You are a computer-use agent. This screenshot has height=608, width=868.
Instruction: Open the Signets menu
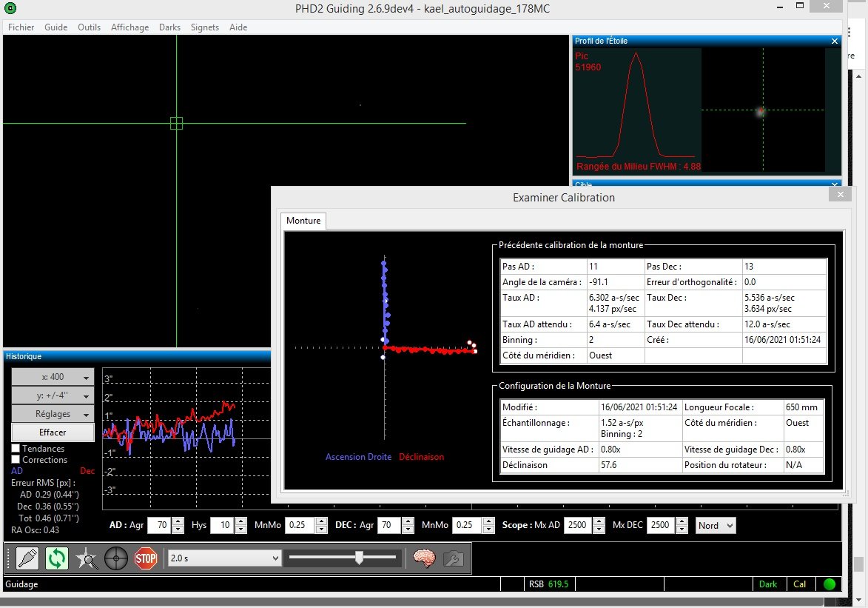click(205, 27)
